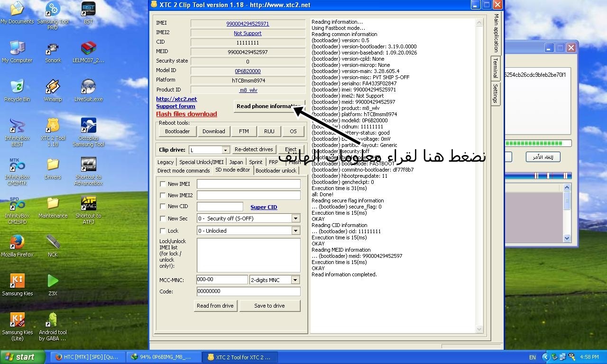Enable the New IMEI checkbox
607x364 pixels.
click(x=163, y=184)
